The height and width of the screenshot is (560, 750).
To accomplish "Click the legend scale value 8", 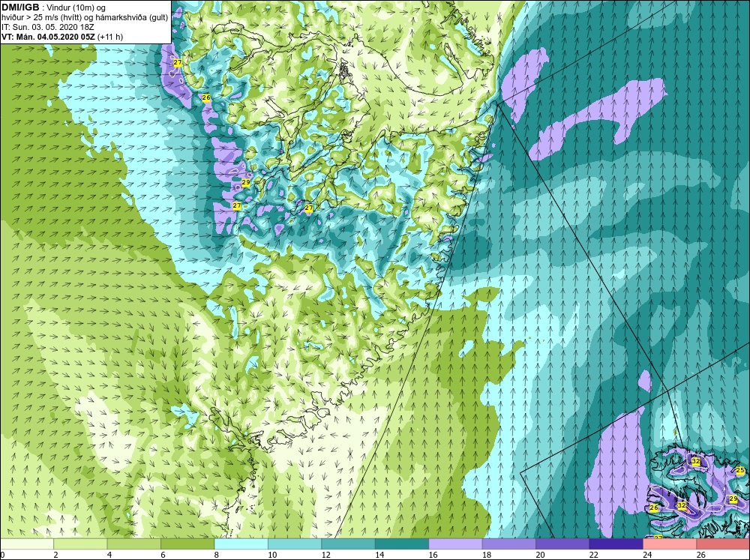I will 217,555.
